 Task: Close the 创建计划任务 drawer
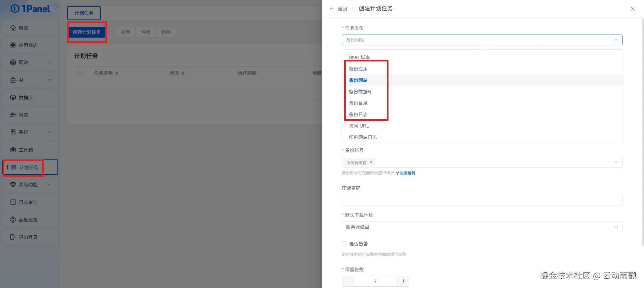coord(633,9)
